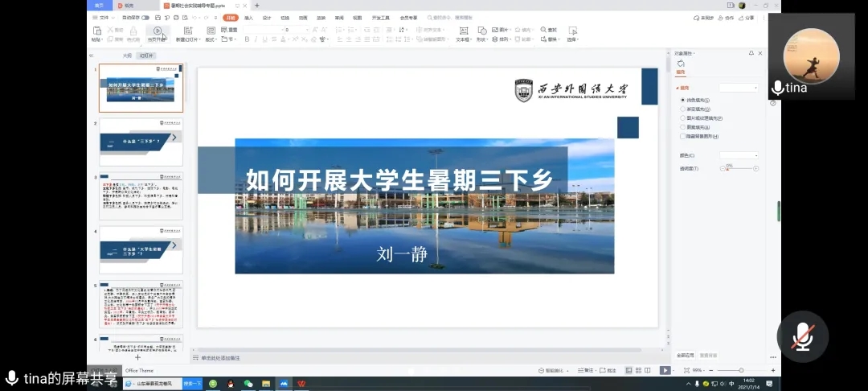Open the fill color dropdown

click(x=739, y=155)
